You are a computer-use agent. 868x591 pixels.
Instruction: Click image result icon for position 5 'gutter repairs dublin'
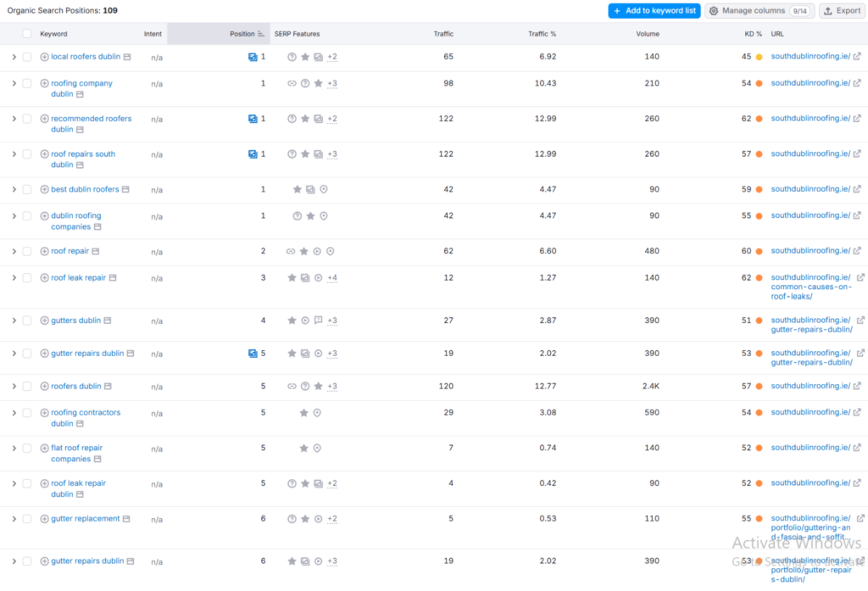click(x=253, y=354)
